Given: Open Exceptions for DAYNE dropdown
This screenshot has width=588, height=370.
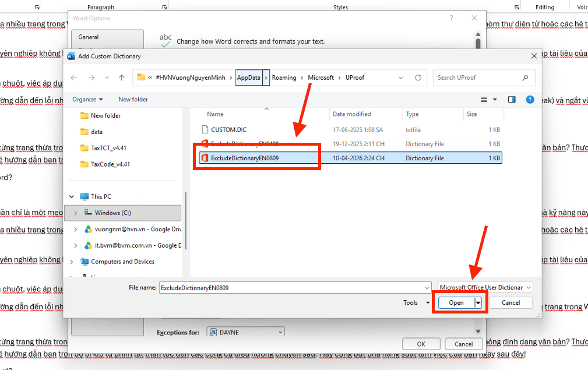Looking at the screenshot, I should tap(245, 332).
